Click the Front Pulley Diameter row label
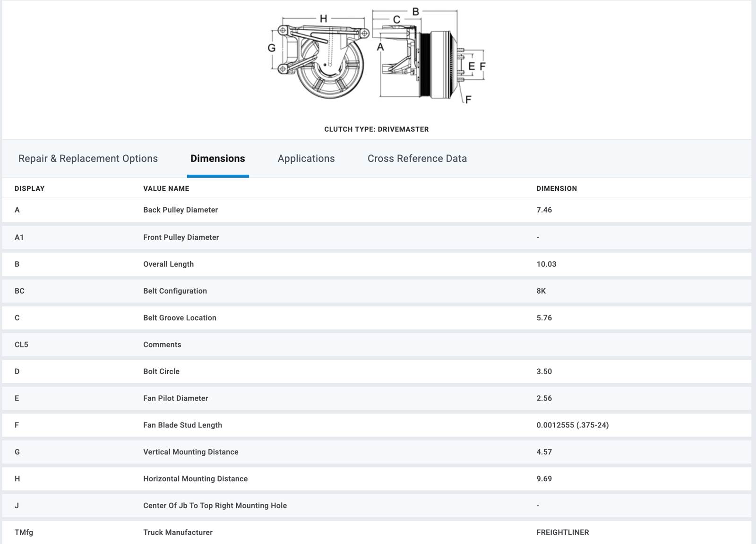This screenshot has width=756, height=544. [x=181, y=238]
